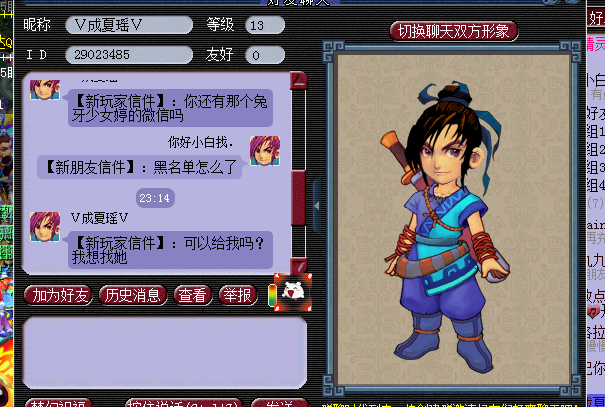Report the player with 举报 button
The width and height of the screenshot is (605, 407).
click(x=238, y=296)
